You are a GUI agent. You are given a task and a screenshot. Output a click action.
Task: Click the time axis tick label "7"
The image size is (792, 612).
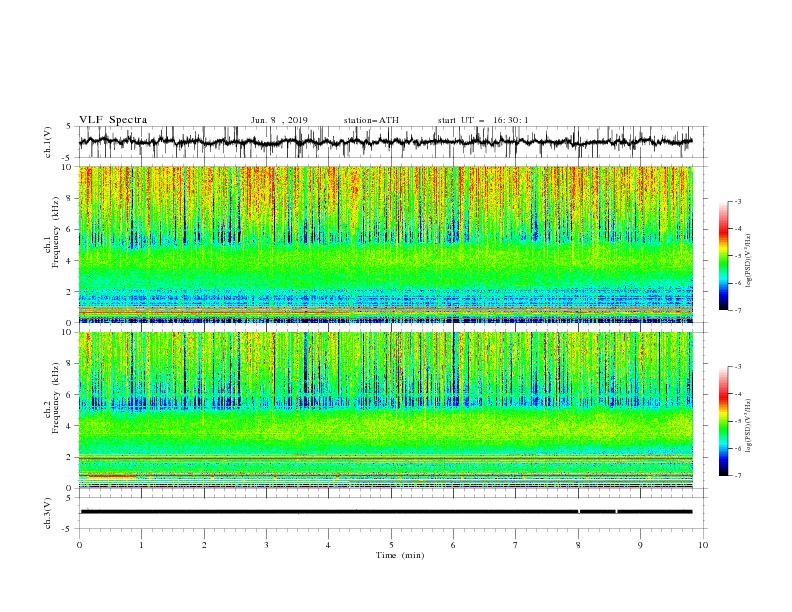[x=515, y=545]
